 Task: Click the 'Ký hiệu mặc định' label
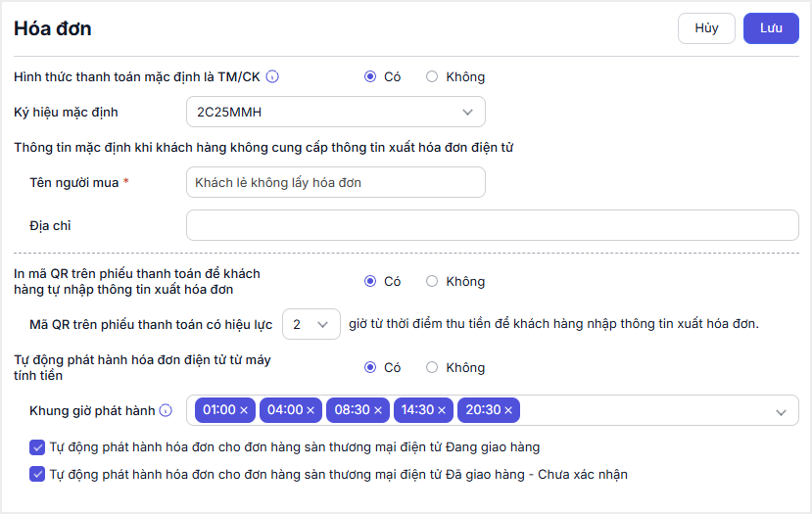[66, 113]
